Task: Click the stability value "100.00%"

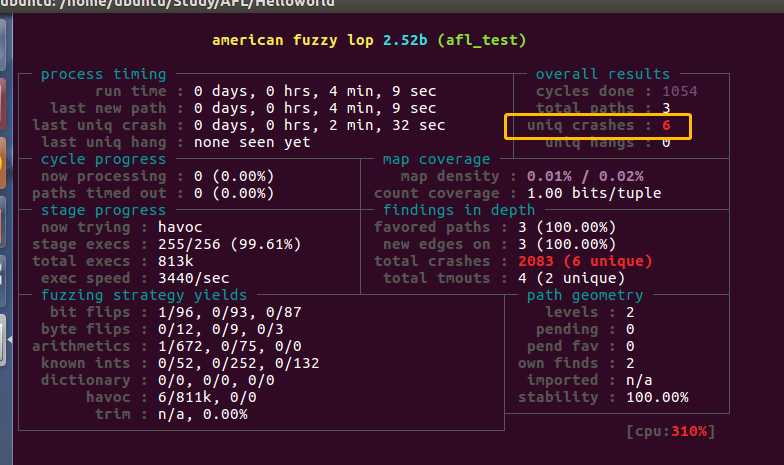Action: coord(657,397)
